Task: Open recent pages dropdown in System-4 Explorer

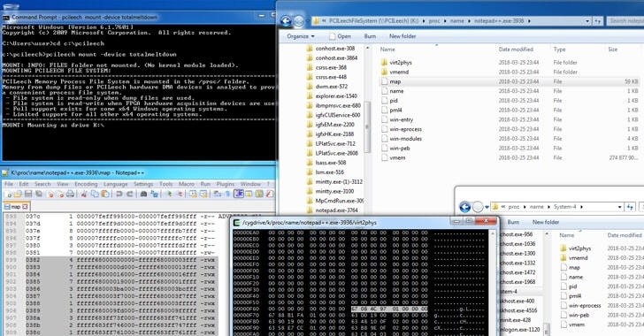Action: [487, 207]
